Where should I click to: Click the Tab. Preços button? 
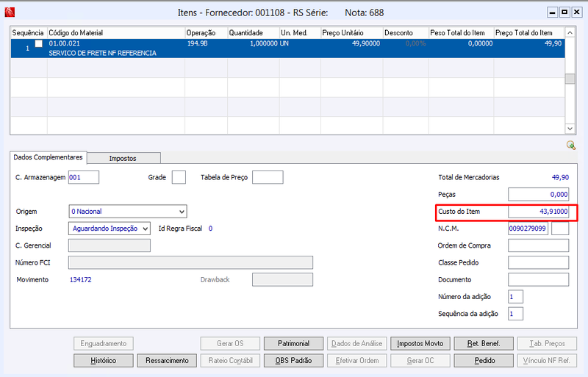coord(547,344)
